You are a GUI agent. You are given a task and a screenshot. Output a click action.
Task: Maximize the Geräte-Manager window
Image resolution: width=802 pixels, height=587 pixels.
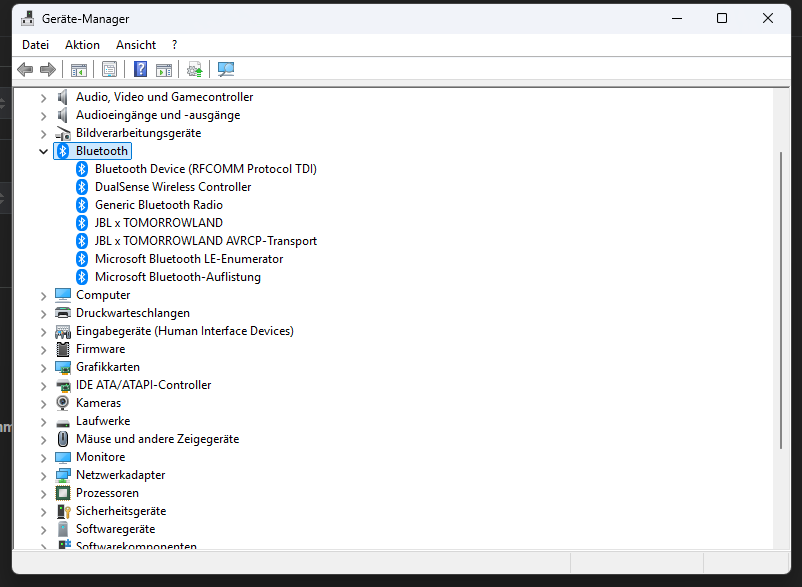(x=722, y=18)
